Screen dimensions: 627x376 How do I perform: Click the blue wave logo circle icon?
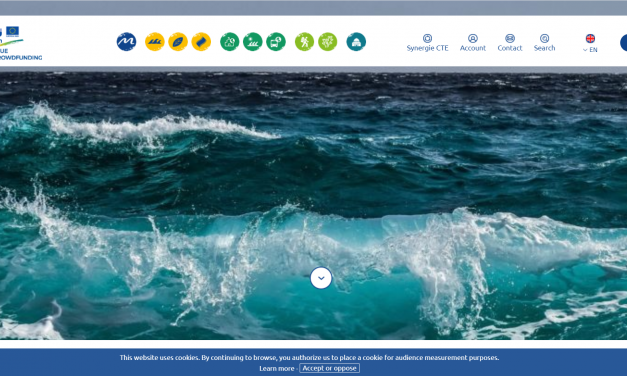point(126,42)
